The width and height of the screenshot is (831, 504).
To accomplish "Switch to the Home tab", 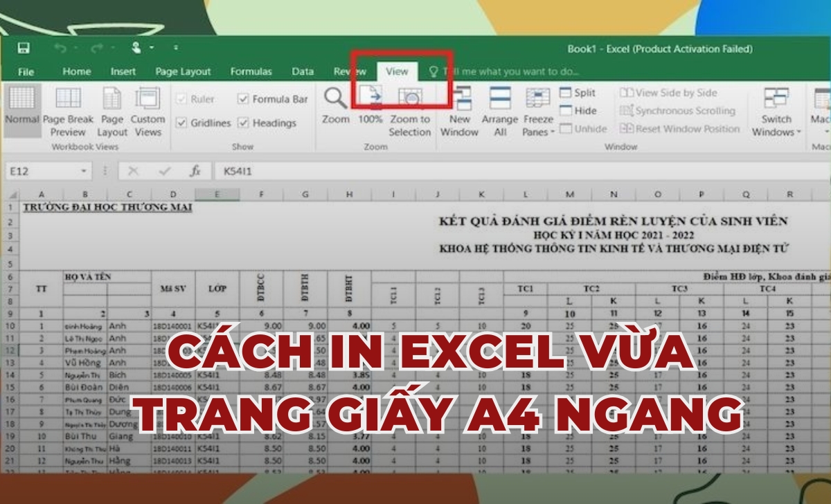I will (77, 71).
